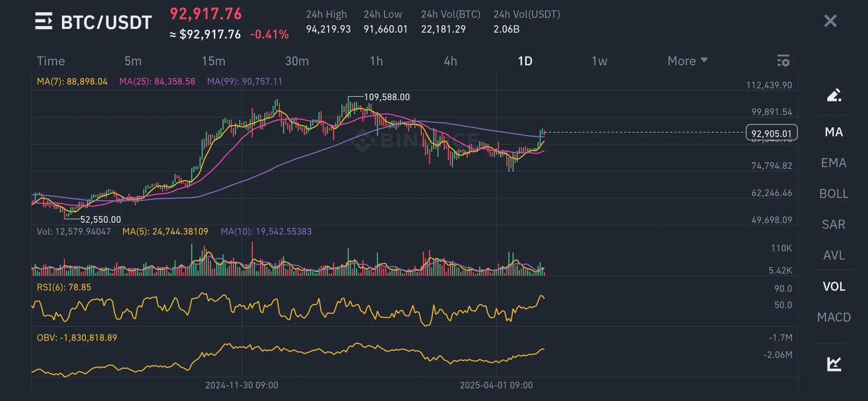Turn on the BOLL indicator

coord(834,194)
